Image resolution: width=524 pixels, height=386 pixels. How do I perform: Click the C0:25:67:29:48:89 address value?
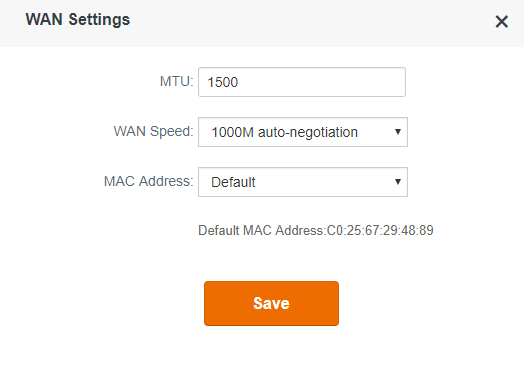pyautogui.click(x=380, y=230)
